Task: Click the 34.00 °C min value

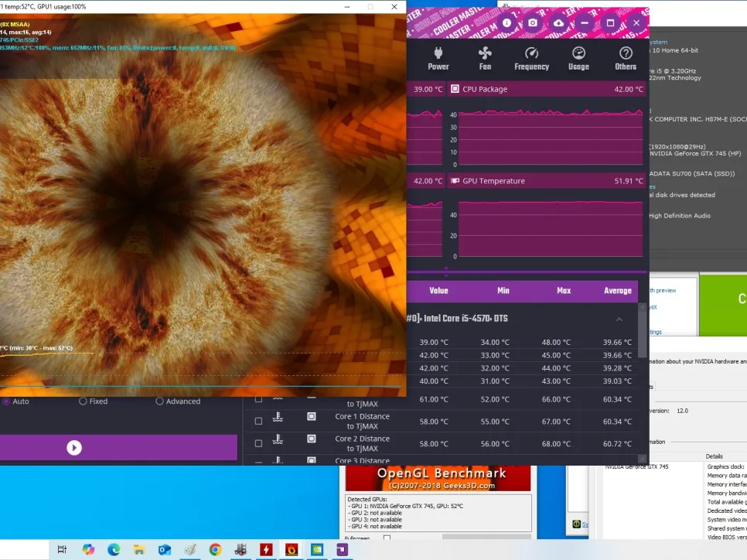Action: click(x=495, y=342)
